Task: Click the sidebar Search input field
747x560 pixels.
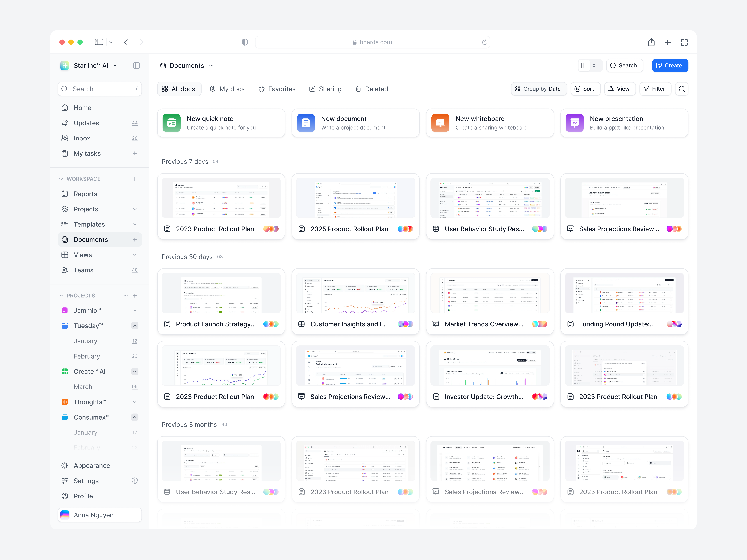Action: (x=100, y=89)
